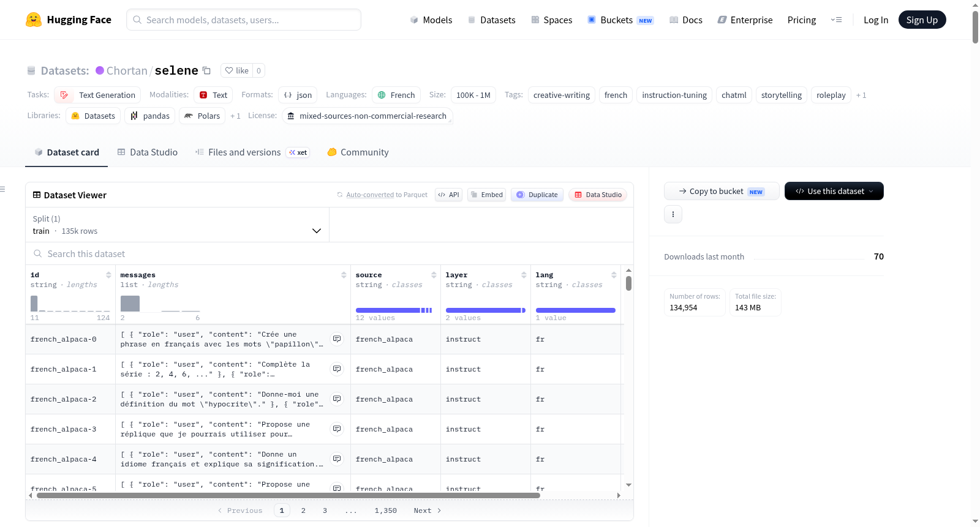This screenshot has height=527, width=980.
Task: Open the Enterprise page
Action: click(x=745, y=20)
